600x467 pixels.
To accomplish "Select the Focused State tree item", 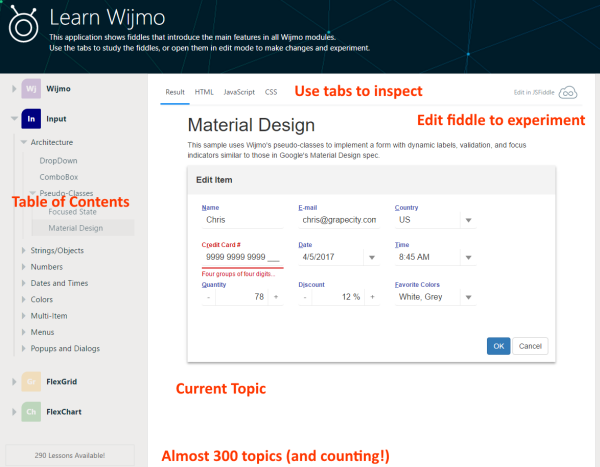I will click(x=72, y=212).
